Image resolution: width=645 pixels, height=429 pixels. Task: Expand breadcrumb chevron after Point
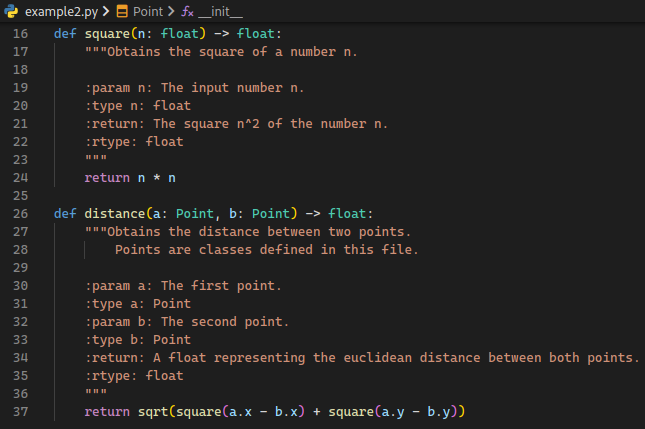[x=171, y=11]
